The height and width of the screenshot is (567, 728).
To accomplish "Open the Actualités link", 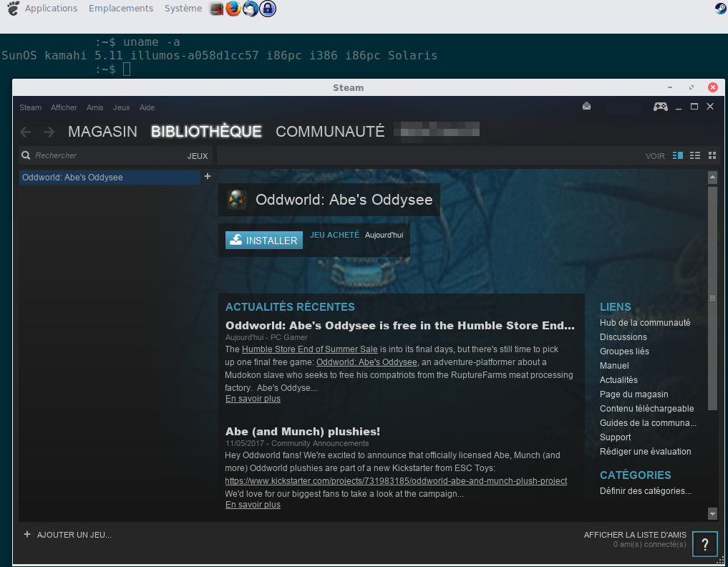I will 618,380.
